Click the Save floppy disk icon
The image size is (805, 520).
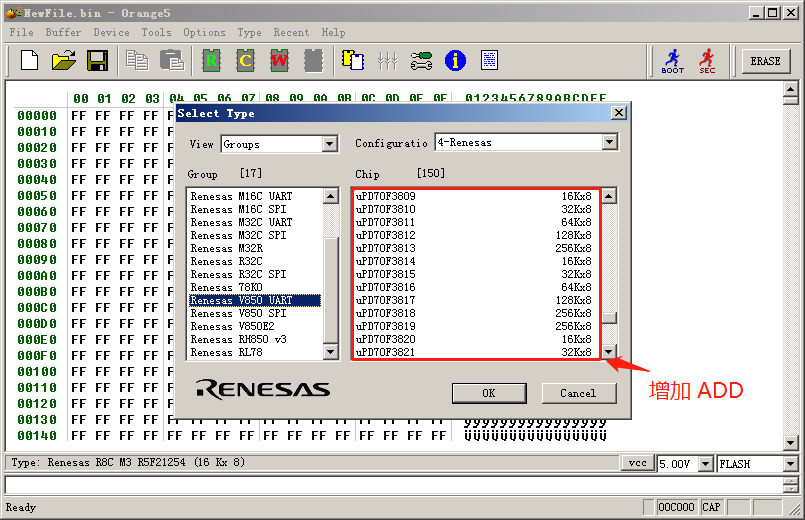97,61
